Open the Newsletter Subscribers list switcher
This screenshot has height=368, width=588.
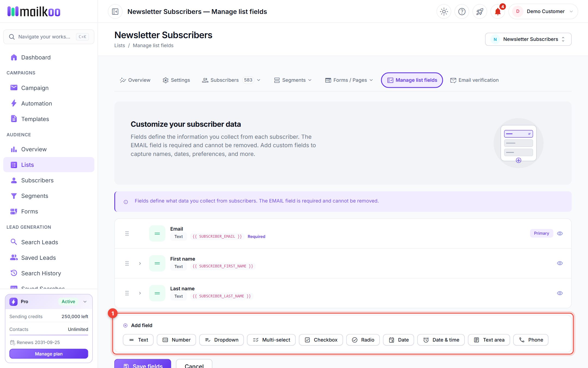528,39
